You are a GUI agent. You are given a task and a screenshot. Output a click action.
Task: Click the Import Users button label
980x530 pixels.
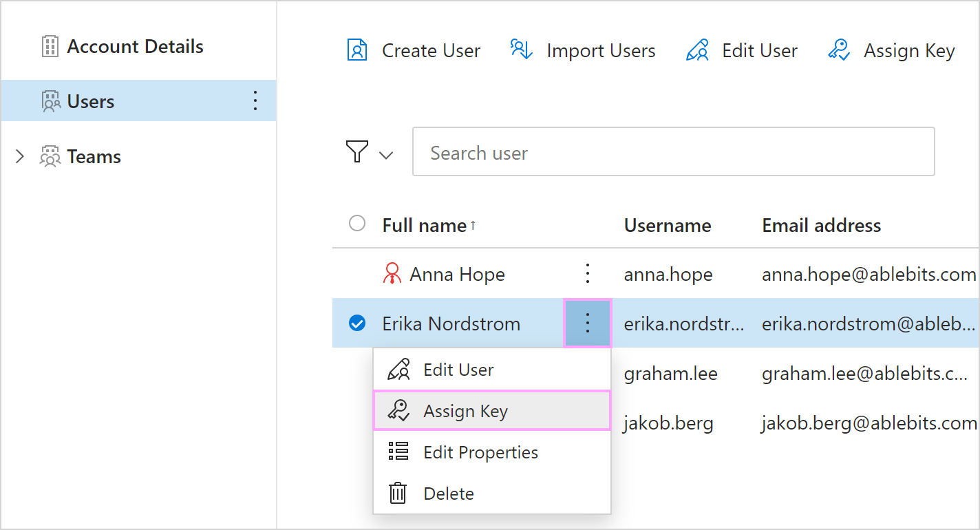click(x=601, y=51)
